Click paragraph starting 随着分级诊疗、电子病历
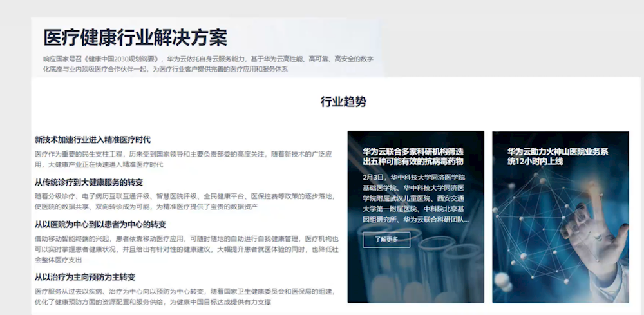644x315 pixels. [x=185, y=201]
